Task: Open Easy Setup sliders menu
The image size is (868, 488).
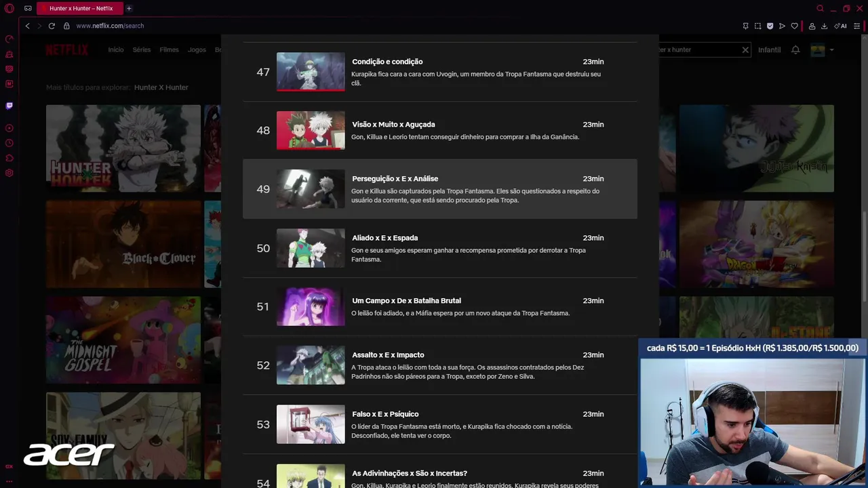Action: click(856, 26)
